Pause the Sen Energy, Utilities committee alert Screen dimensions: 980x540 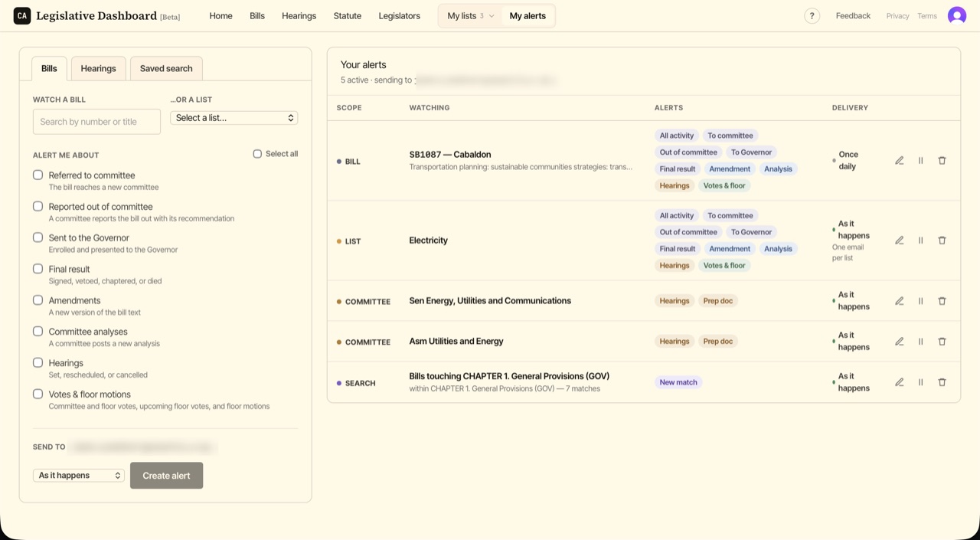click(x=921, y=301)
